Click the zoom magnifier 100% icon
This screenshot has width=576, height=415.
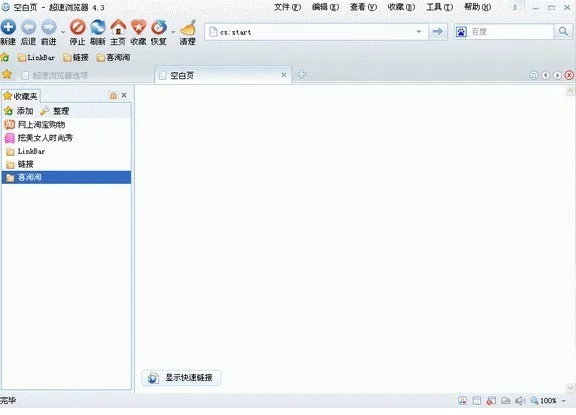pyautogui.click(x=534, y=401)
